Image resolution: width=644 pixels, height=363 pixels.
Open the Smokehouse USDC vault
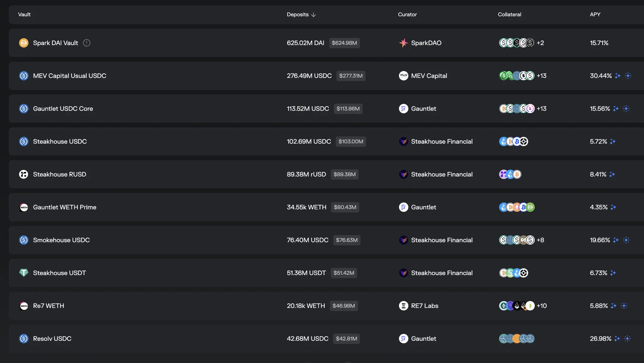click(x=61, y=240)
